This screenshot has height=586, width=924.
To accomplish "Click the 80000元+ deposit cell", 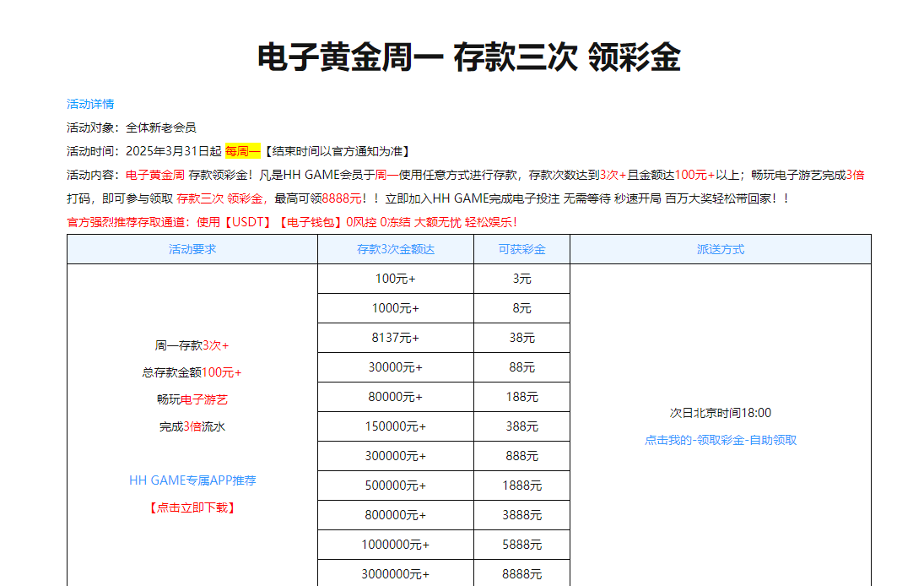I will tap(396, 397).
